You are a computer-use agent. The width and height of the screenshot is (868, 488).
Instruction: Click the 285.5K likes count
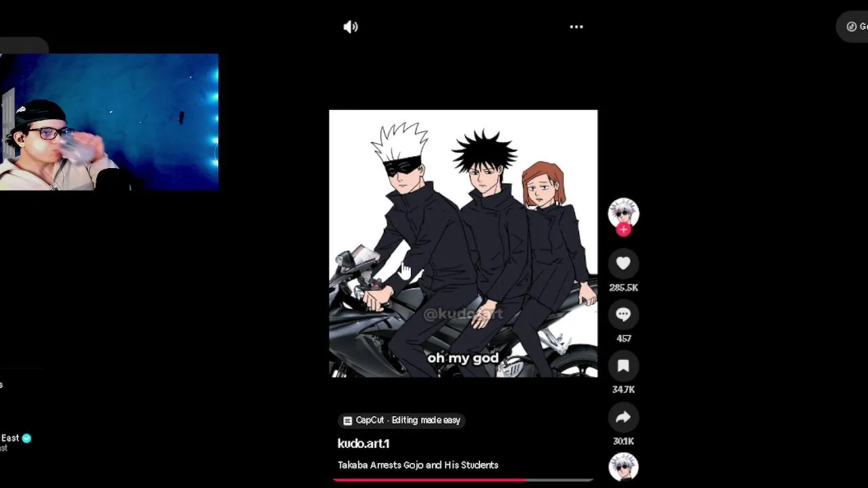tap(623, 287)
